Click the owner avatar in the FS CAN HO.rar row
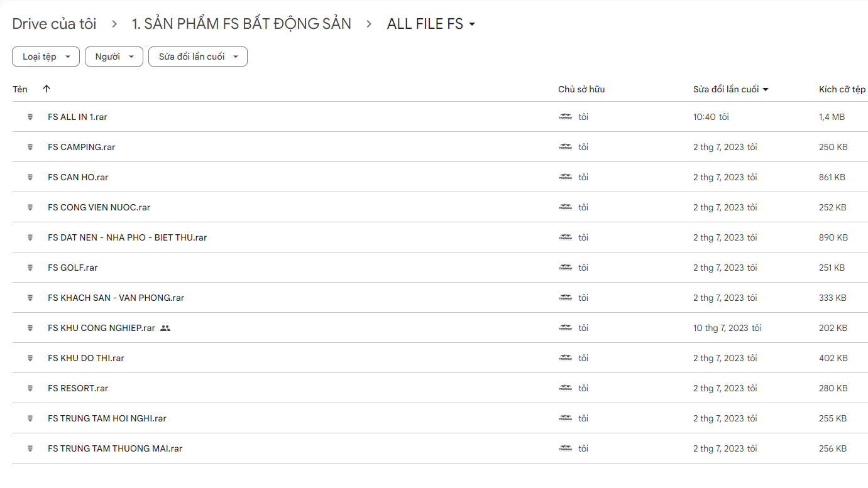The height and width of the screenshot is (488, 868). pos(566,177)
